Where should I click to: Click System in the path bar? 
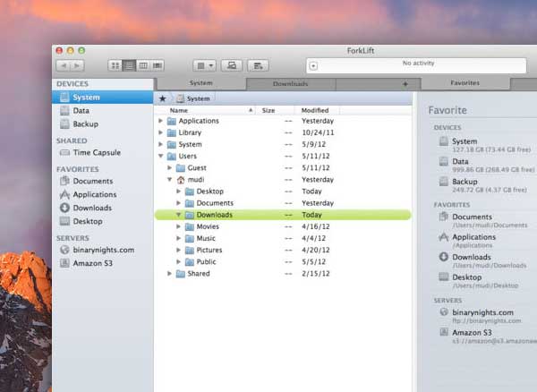click(x=193, y=98)
